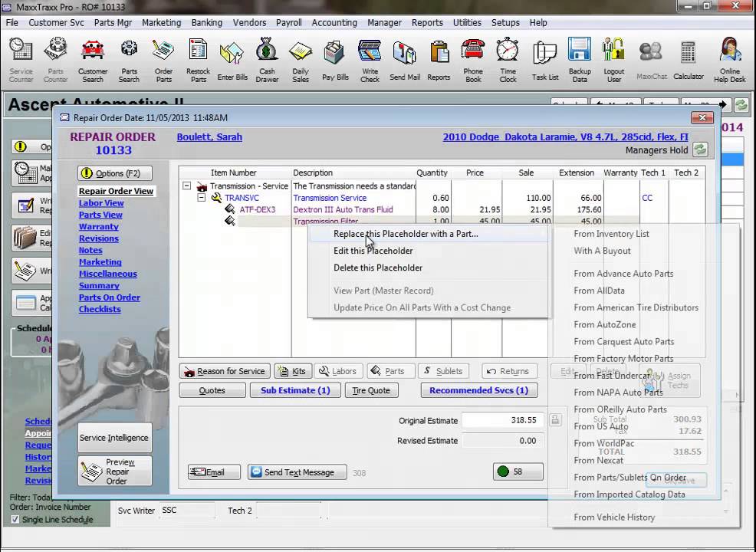Image resolution: width=756 pixels, height=552 pixels.
Task: Click the Svc Writer field showing SSC
Action: [186, 510]
